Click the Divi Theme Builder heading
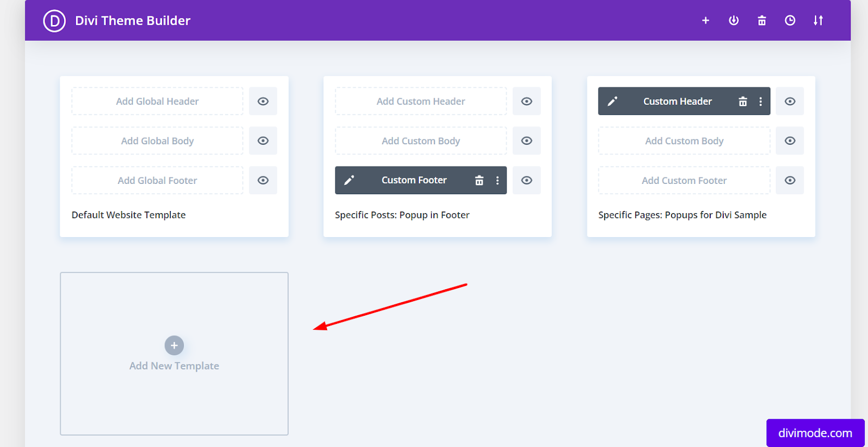868x447 pixels. (x=133, y=21)
